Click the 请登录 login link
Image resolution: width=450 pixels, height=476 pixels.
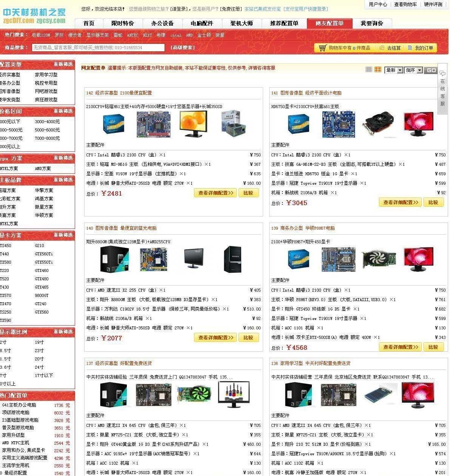coord(179,9)
